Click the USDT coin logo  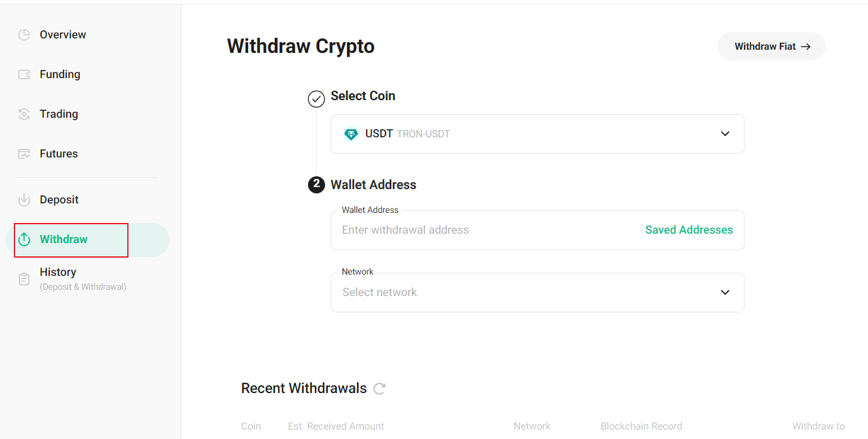pyautogui.click(x=351, y=134)
